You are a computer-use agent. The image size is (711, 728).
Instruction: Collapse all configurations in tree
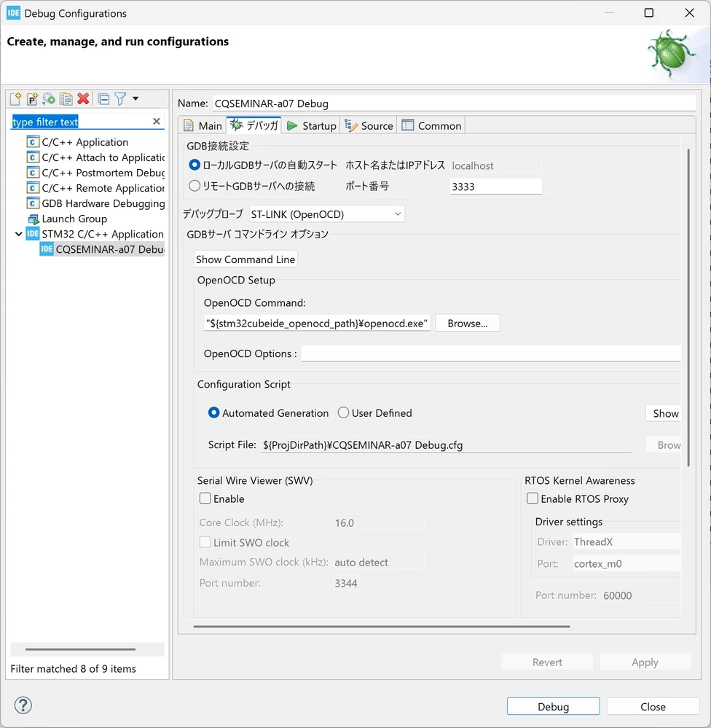(103, 98)
